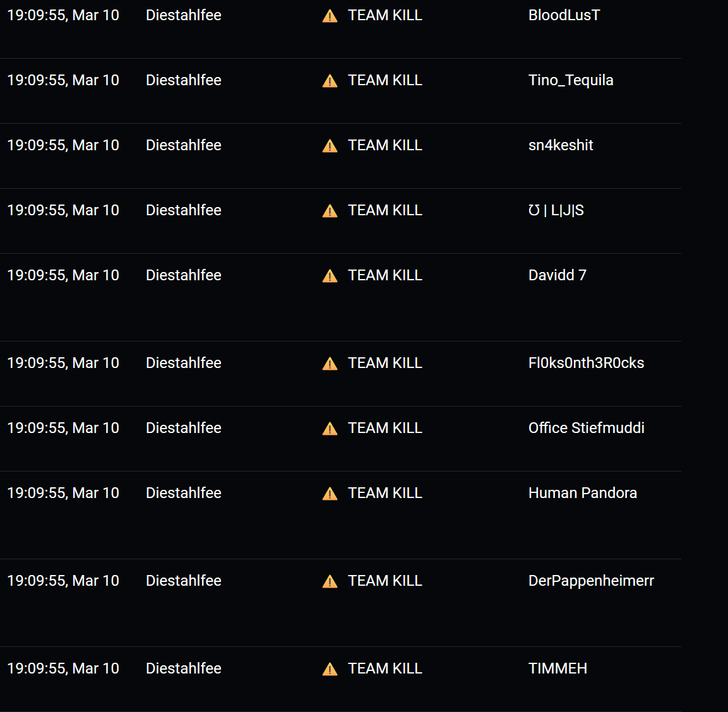This screenshot has width=728, height=712.
Task: Open the Tino_Tequila player name
Action: (571, 80)
